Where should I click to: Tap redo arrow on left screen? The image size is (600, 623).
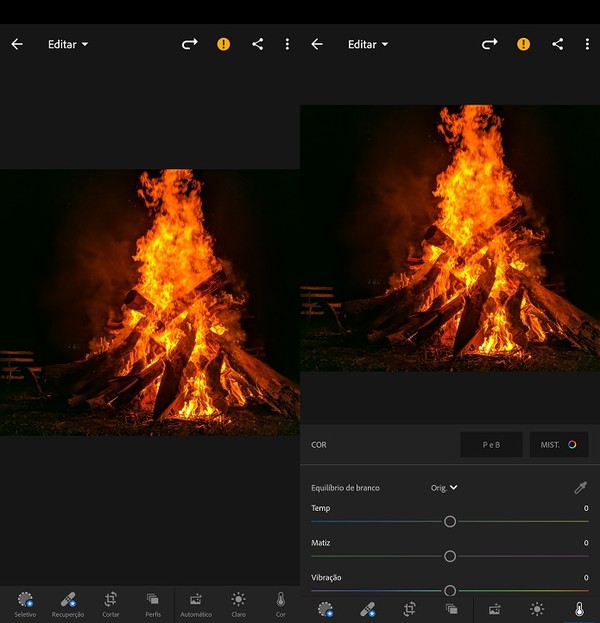[190, 44]
